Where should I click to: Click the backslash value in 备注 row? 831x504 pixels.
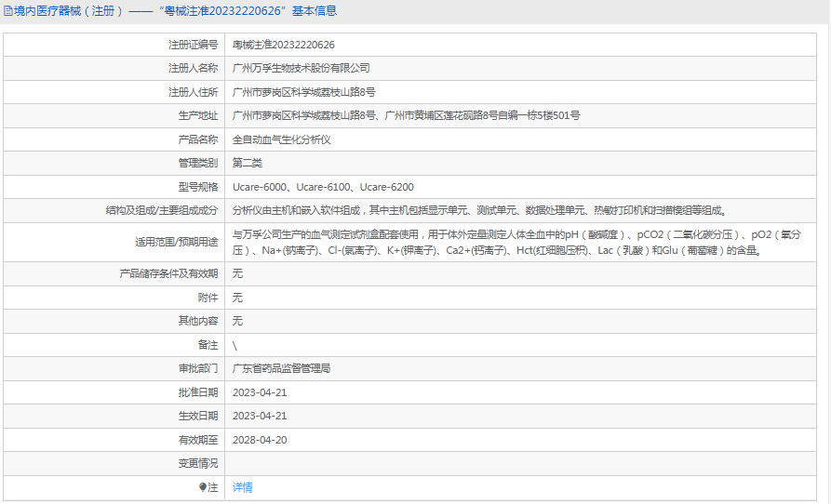[235, 346]
